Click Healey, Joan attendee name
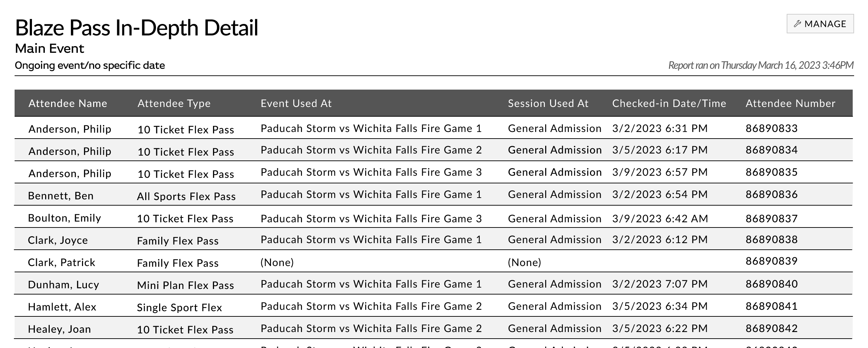The image size is (868, 348). coord(59,329)
